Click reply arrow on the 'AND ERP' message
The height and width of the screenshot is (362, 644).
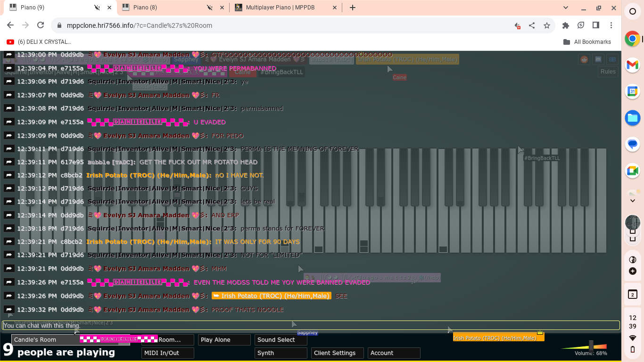9,215
